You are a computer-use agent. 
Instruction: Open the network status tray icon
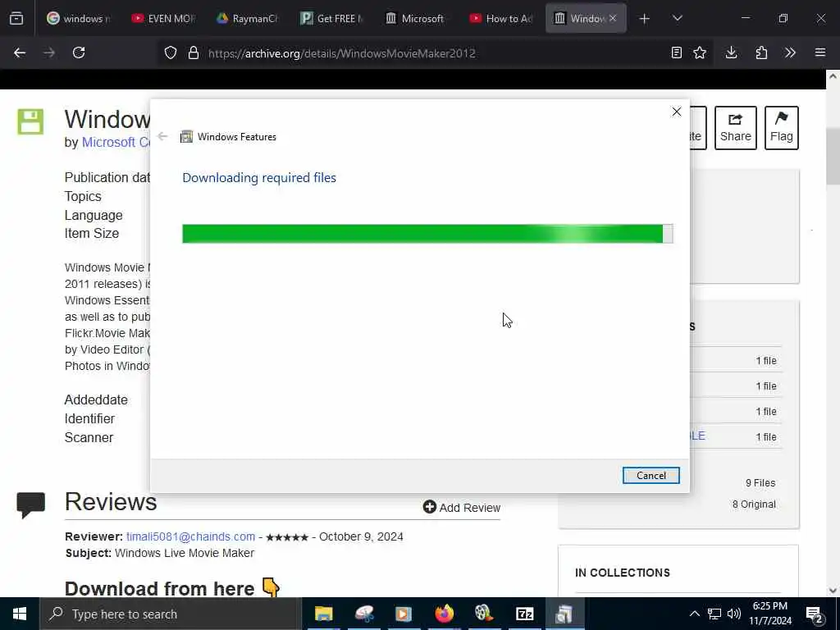714,614
